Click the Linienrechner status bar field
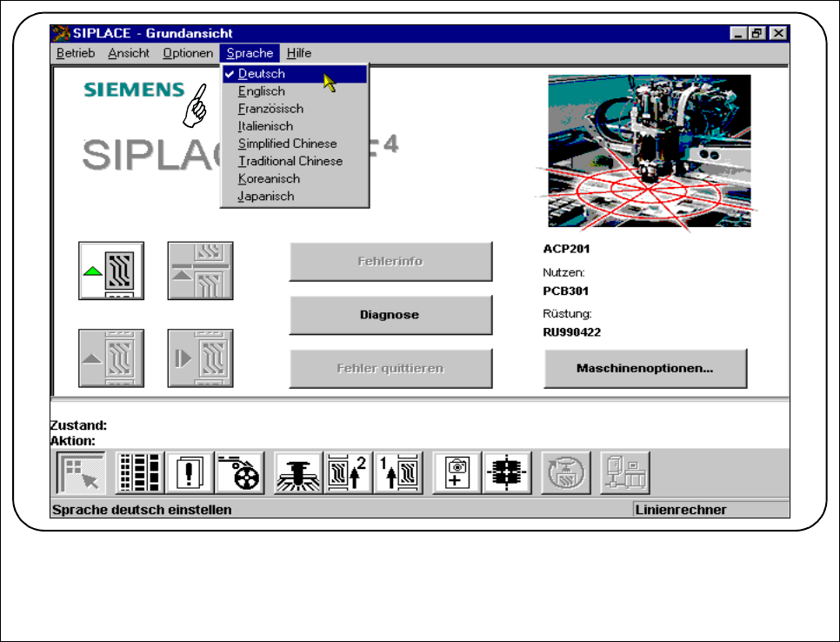This screenshot has width=840, height=642. click(x=710, y=510)
